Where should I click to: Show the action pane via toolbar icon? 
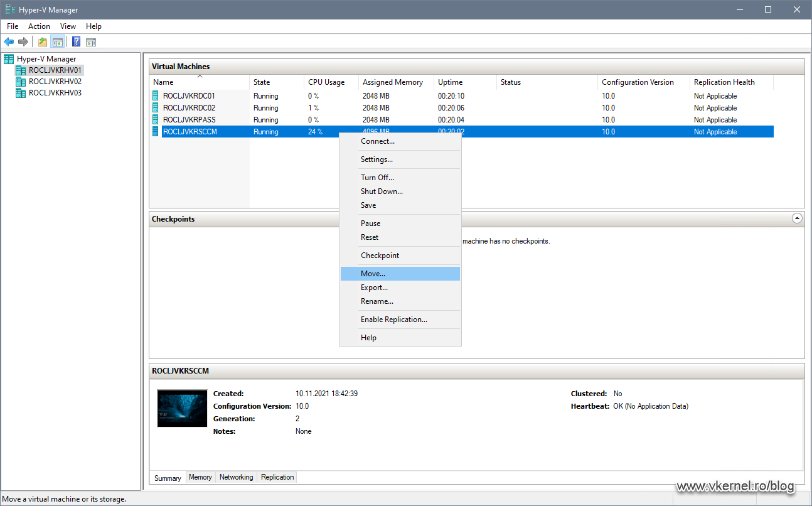(x=92, y=41)
